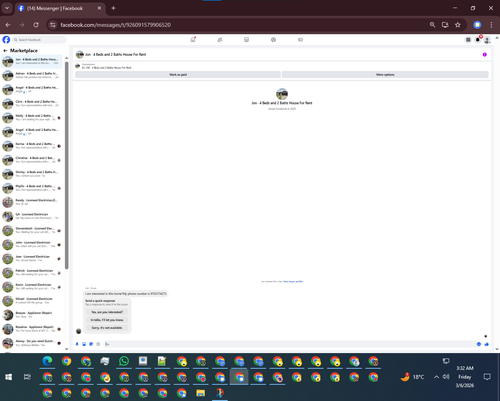
Task: Open the Groups tab icon in top bar
Action: pos(273,40)
